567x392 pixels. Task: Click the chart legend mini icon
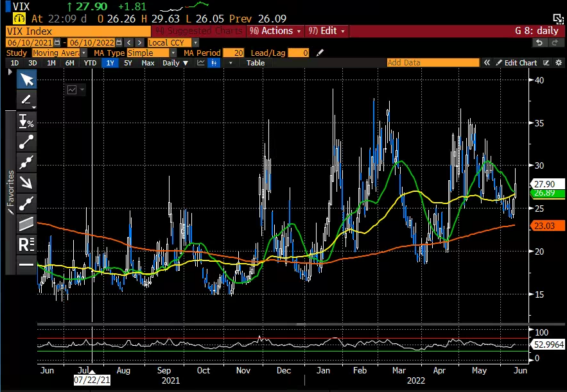[72, 90]
